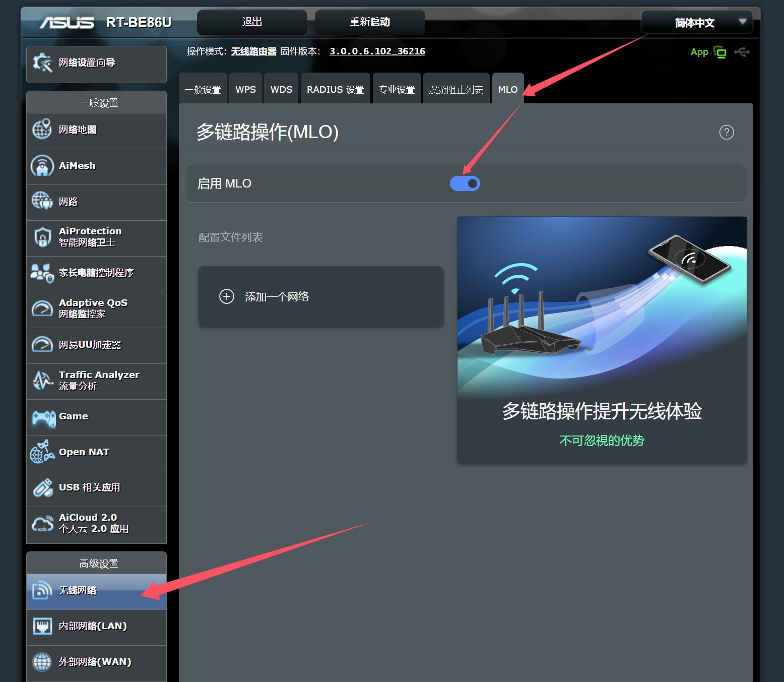Click the AiProtection shield icon

coord(42,236)
